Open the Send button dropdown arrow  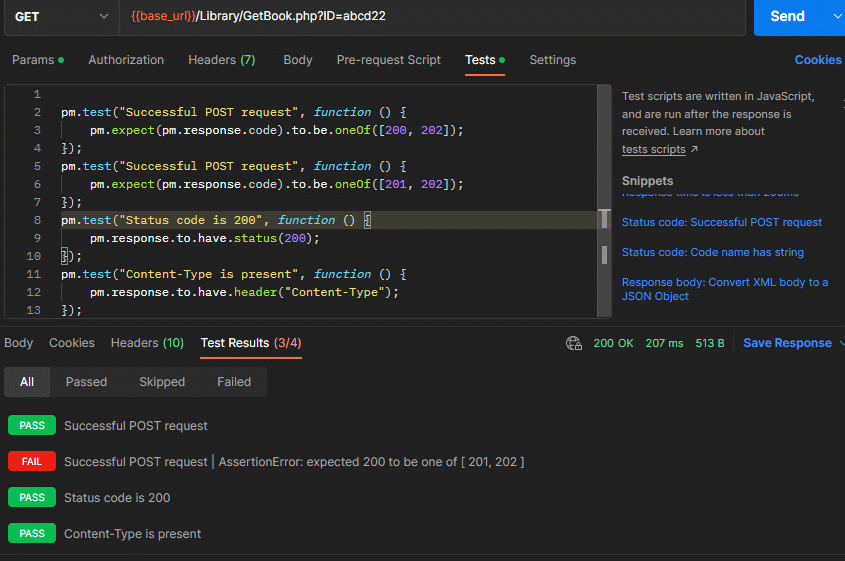tap(837, 16)
